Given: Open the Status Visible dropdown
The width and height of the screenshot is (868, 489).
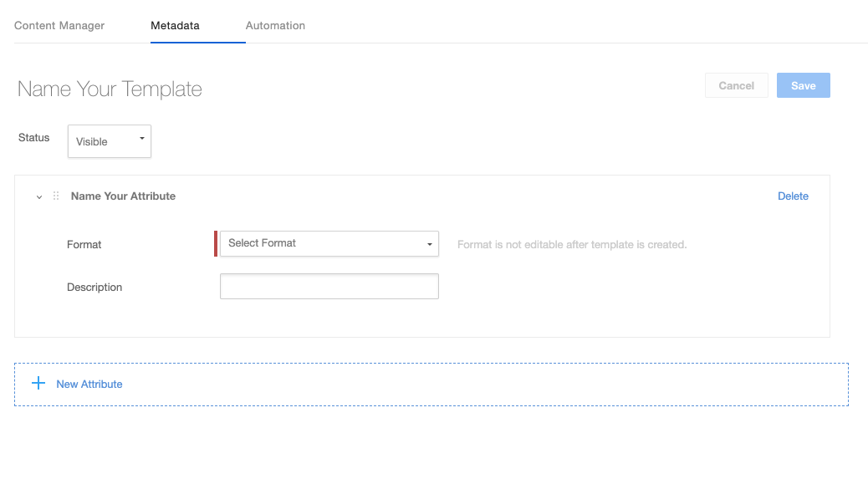Looking at the screenshot, I should pos(109,141).
